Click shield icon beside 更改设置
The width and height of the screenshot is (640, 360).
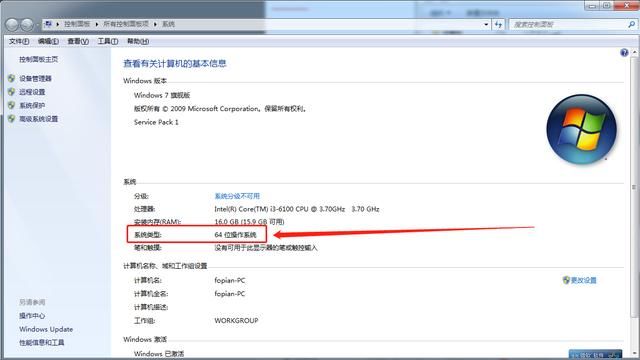click(566, 280)
